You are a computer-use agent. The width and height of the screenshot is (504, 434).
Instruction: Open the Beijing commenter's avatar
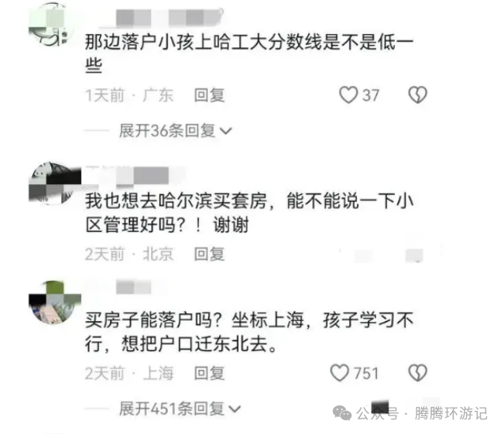[x=53, y=183]
